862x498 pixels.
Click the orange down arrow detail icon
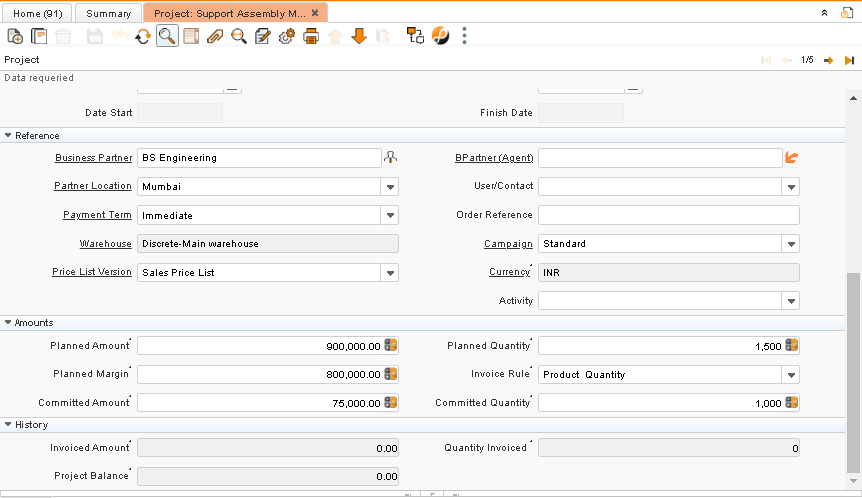359,36
